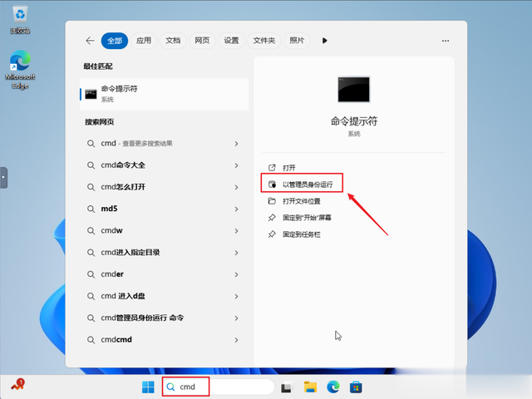Open web suggestion 'cmd - 查看更多搜索结果'

[x=165, y=144]
